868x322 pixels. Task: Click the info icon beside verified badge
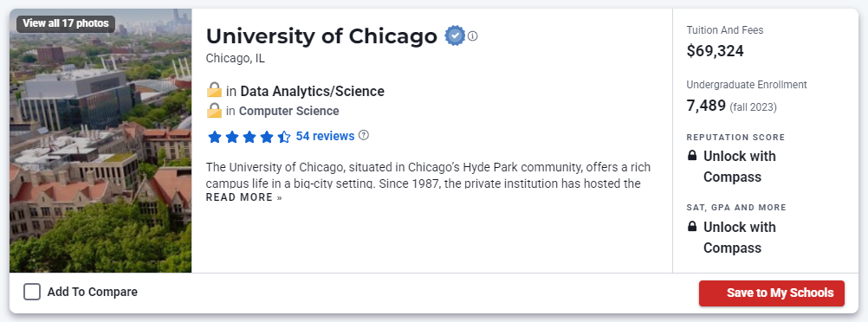(x=472, y=36)
